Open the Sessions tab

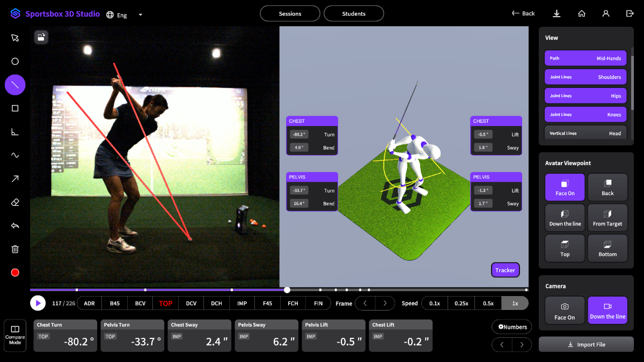290,13
